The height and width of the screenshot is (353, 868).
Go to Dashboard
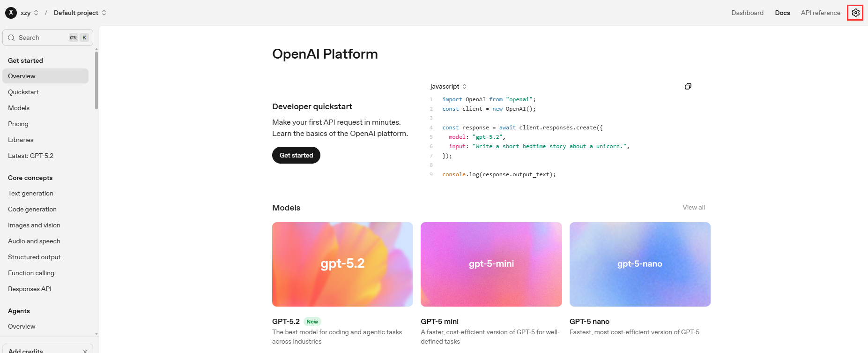[747, 13]
